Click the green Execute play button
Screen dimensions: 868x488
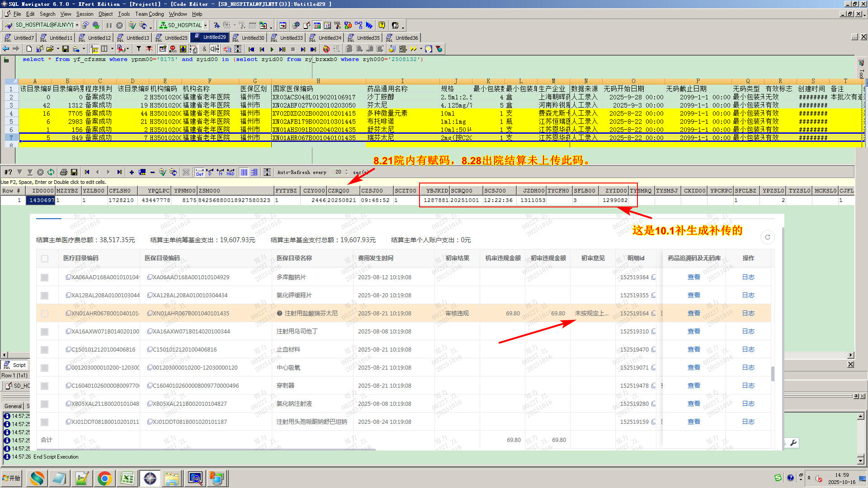coord(272,49)
